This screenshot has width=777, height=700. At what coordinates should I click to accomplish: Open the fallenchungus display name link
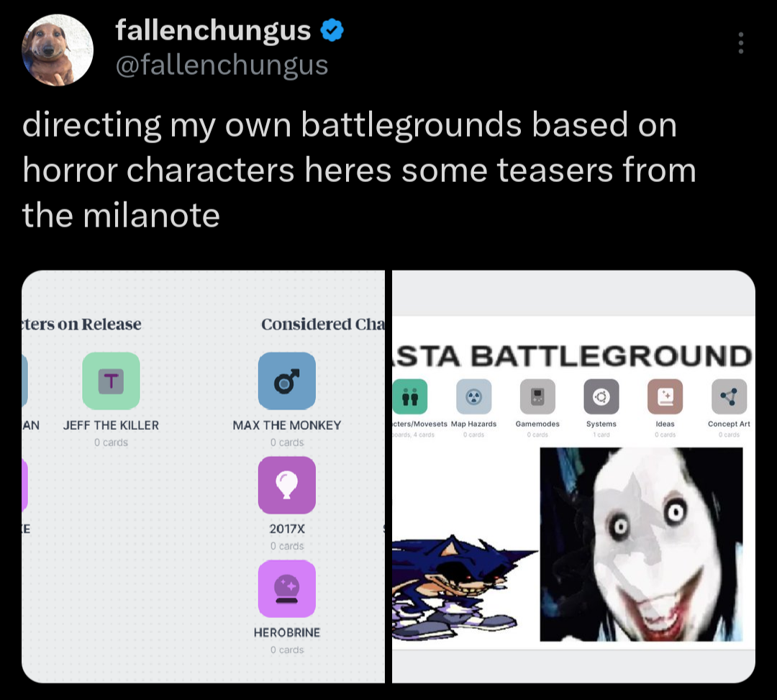coord(213,30)
